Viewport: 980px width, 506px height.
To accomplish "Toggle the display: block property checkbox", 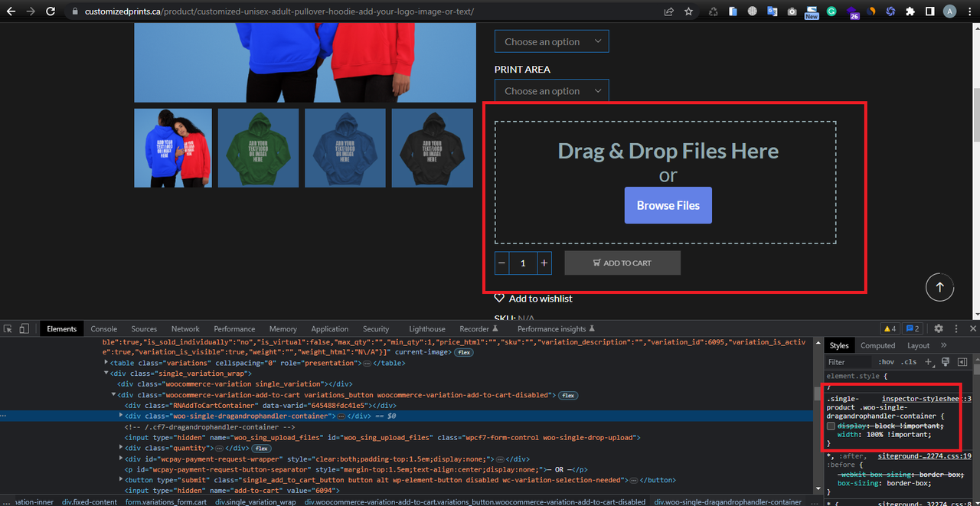I will coord(831,426).
